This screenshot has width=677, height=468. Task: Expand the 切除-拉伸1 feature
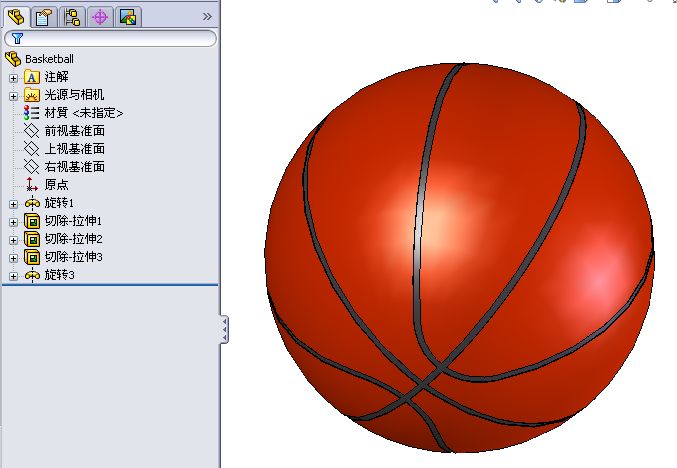coord(13,222)
